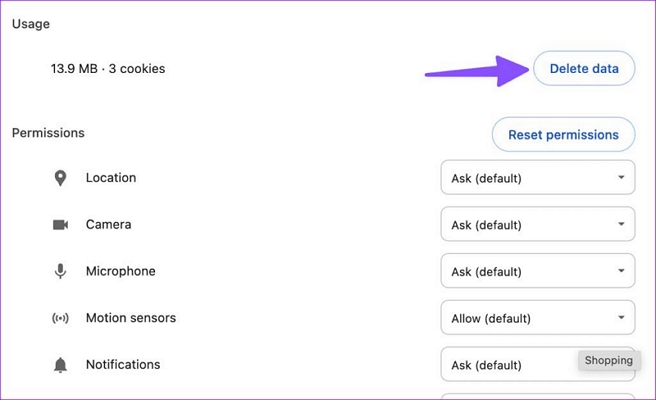
Task: Click the Microphone label text
Action: (x=121, y=271)
